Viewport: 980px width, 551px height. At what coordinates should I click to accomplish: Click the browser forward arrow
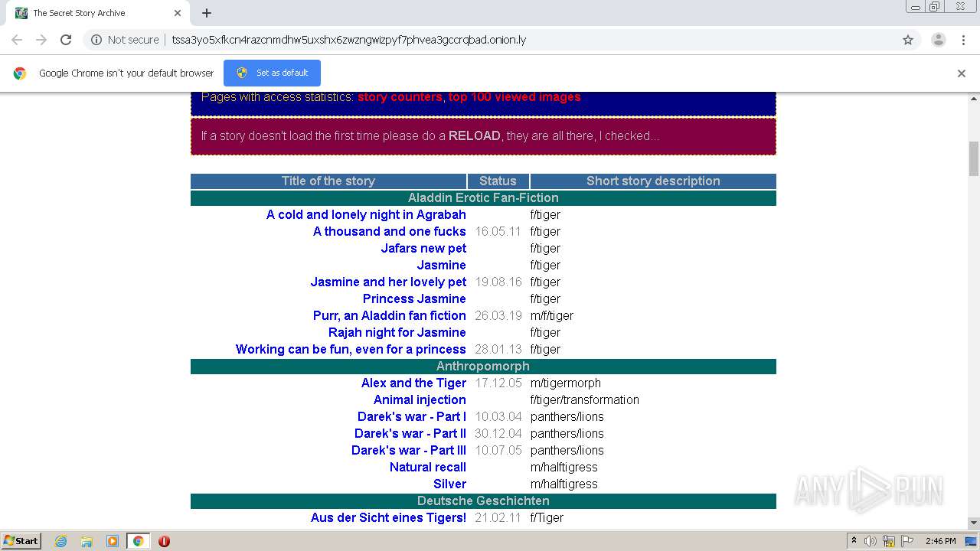(41, 40)
